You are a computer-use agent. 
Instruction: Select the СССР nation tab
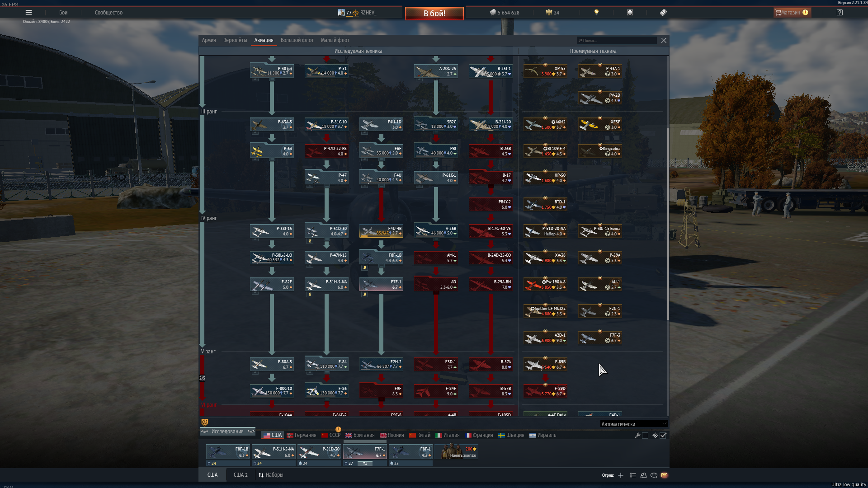tap(331, 436)
